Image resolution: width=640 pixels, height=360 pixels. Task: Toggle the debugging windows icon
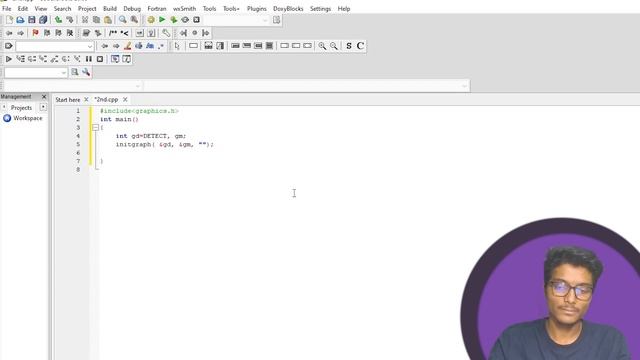pyautogui.click(x=115, y=59)
